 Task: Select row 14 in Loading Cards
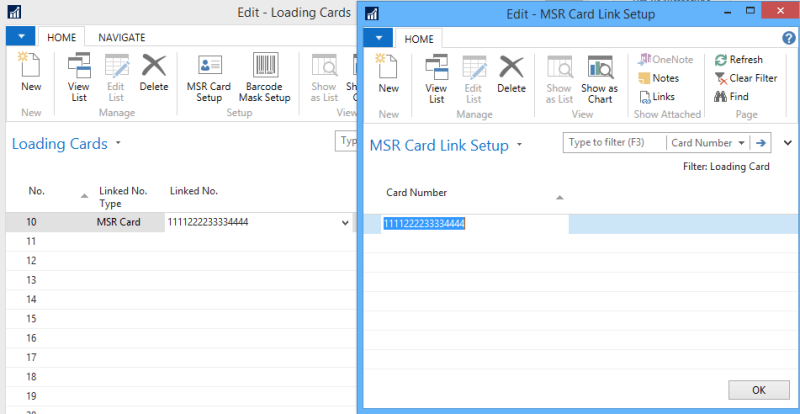(x=181, y=300)
